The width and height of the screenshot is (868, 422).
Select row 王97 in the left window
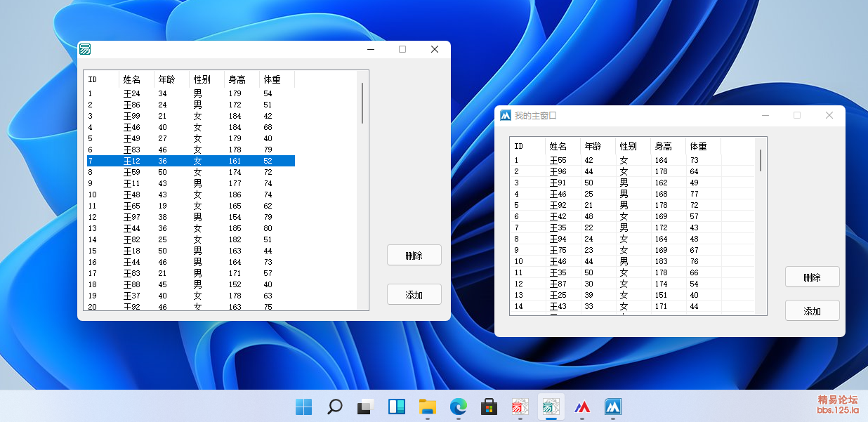click(x=190, y=217)
